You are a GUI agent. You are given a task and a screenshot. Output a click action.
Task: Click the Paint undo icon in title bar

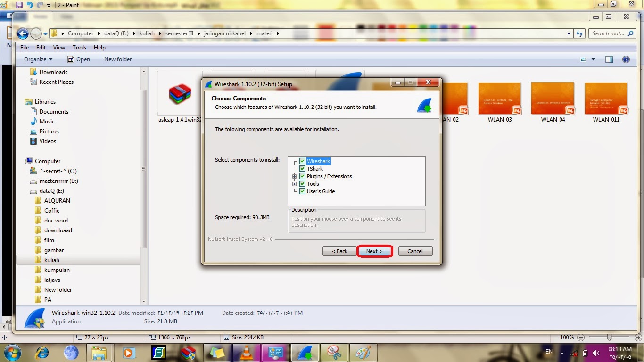(30, 5)
